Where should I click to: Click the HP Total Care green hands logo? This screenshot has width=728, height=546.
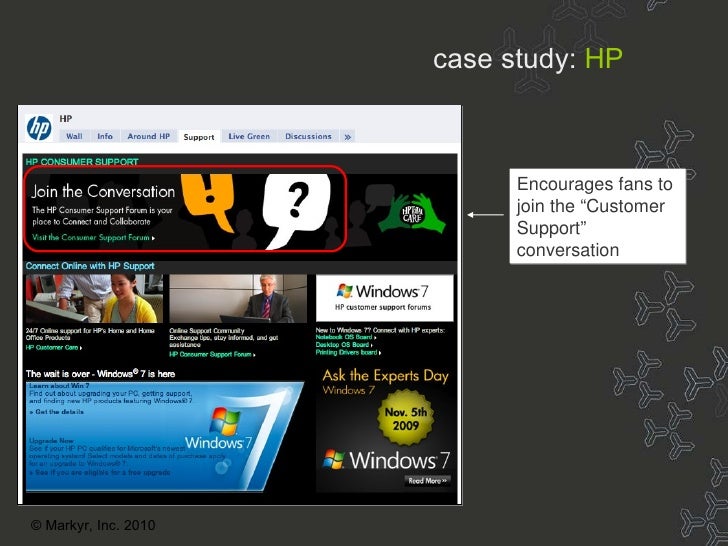click(412, 213)
